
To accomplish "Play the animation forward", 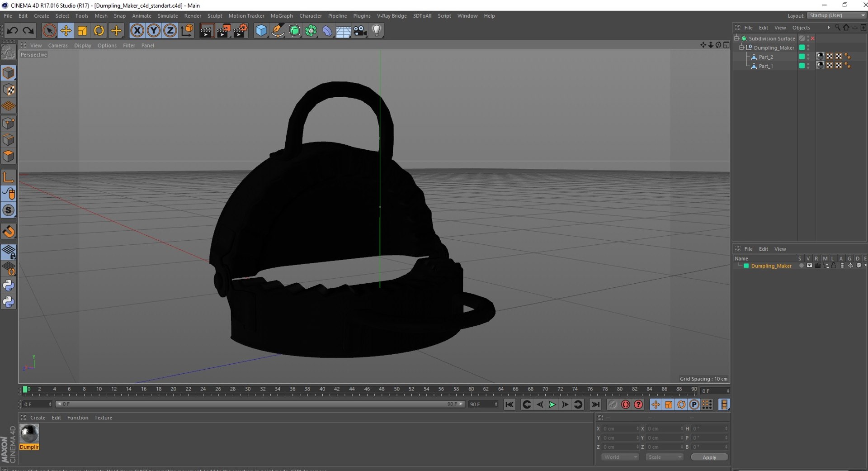I will [552, 404].
